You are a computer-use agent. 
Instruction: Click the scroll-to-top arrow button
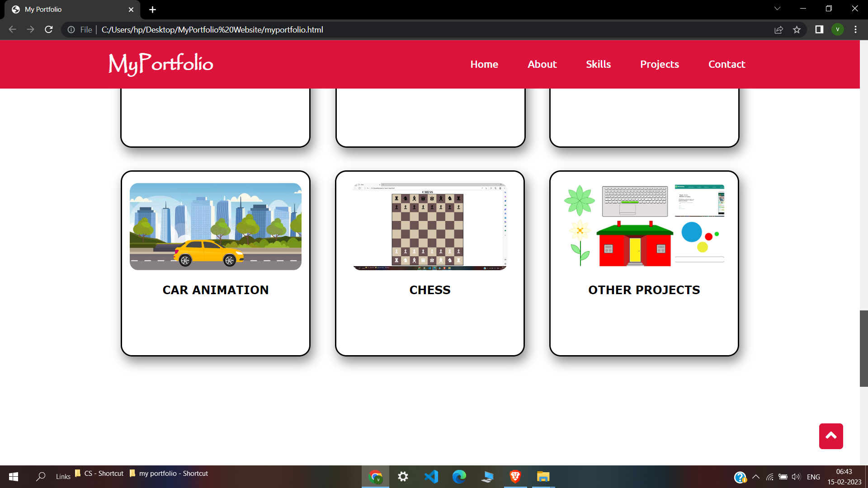click(x=831, y=436)
